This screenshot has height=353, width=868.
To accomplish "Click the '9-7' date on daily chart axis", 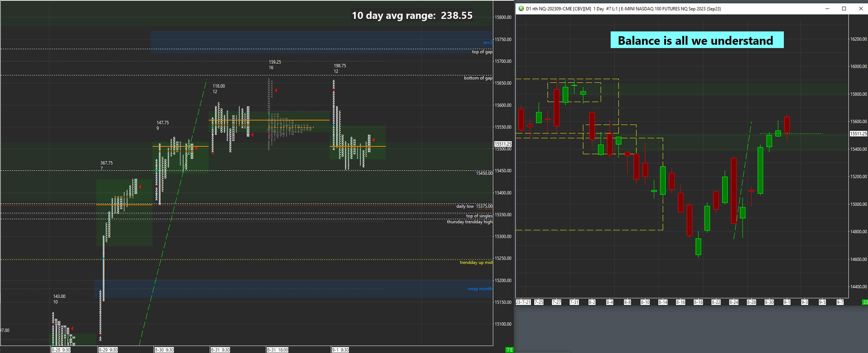I will tap(840, 302).
